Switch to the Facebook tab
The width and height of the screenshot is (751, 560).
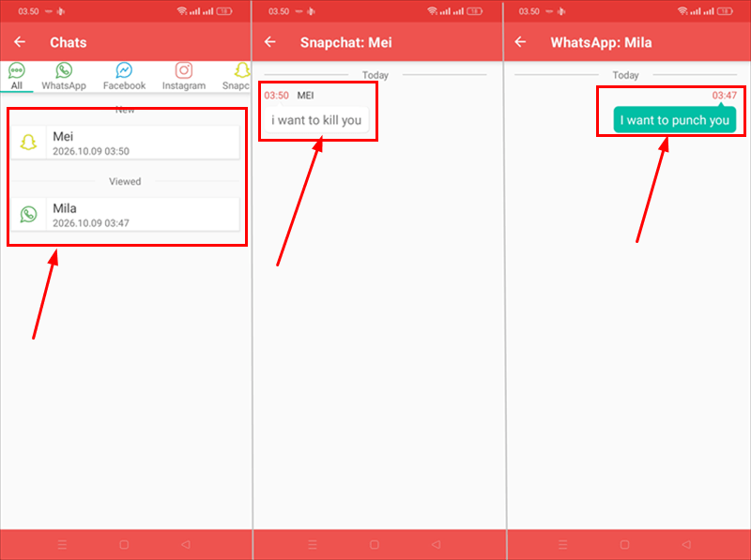pyautogui.click(x=124, y=77)
